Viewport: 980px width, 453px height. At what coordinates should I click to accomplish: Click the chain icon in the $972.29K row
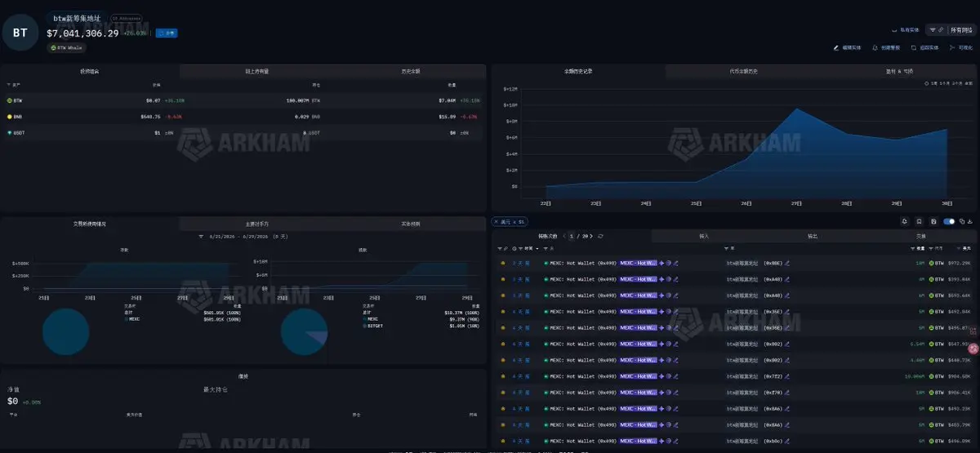[x=503, y=263]
